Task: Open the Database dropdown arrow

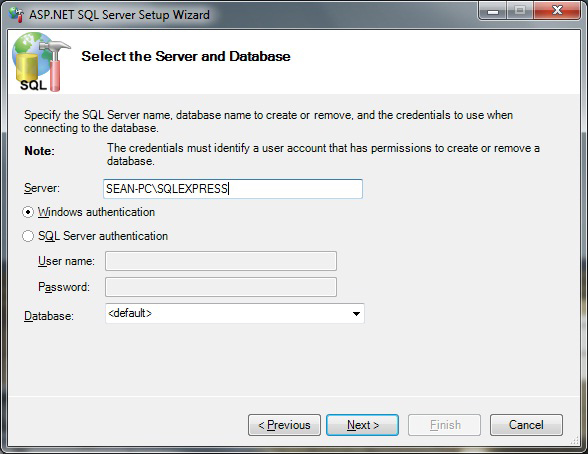Action: tap(356, 314)
